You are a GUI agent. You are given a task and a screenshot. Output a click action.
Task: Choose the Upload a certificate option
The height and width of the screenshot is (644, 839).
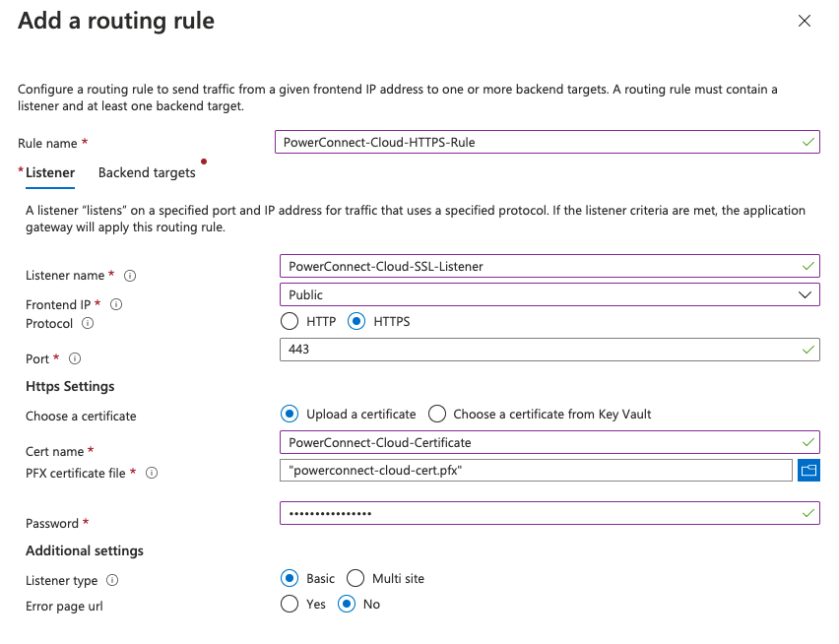click(290, 414)
